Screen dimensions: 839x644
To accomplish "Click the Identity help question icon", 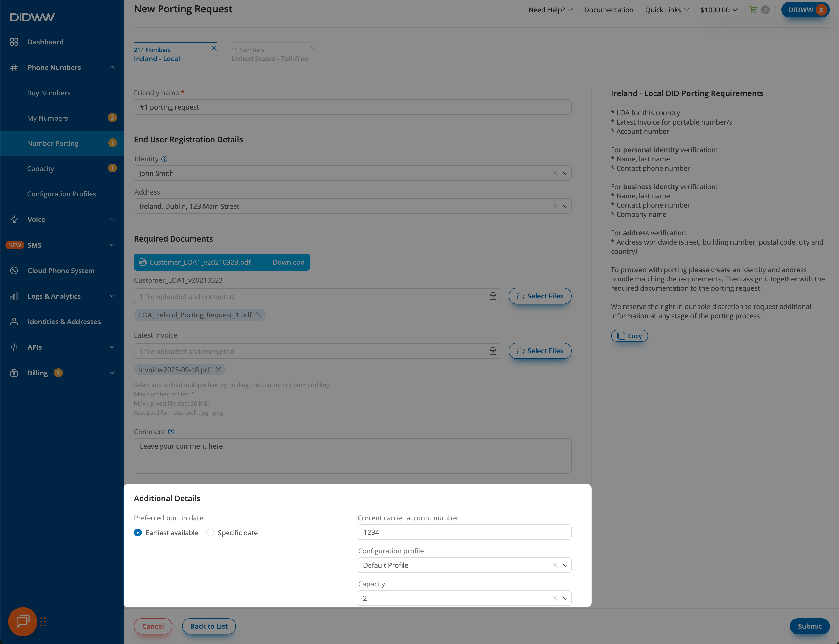I will click(x=164, y=159).
